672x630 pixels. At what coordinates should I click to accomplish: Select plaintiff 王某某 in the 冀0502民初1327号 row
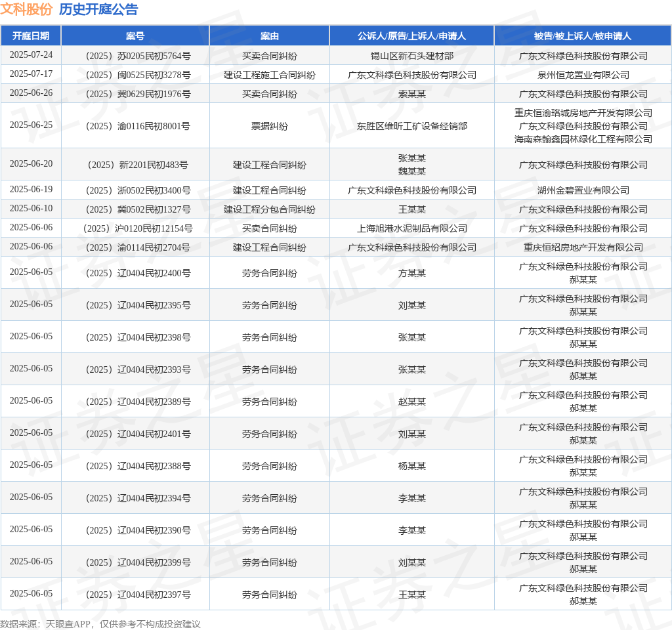coord(412,209)
